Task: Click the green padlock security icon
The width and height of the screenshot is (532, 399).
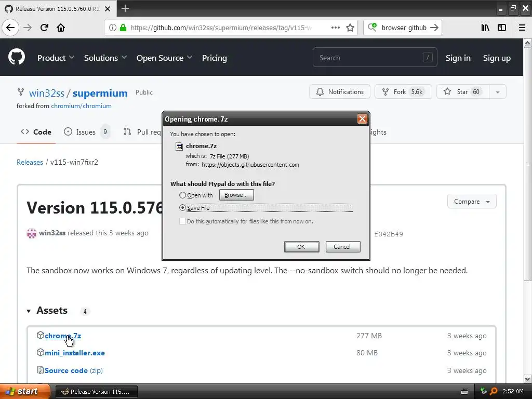Action: pyautogui.click(x=123, y=28)
